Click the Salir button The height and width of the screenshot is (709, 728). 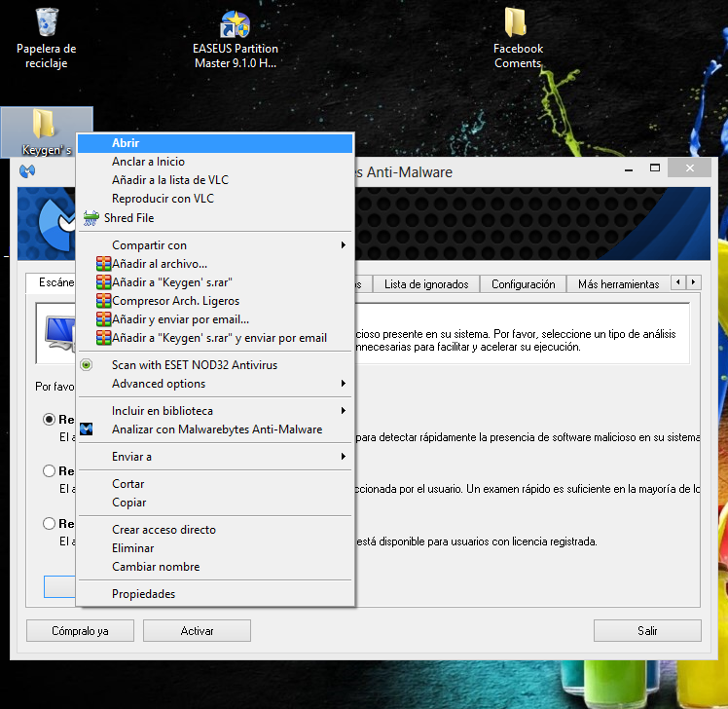[647, 630]
